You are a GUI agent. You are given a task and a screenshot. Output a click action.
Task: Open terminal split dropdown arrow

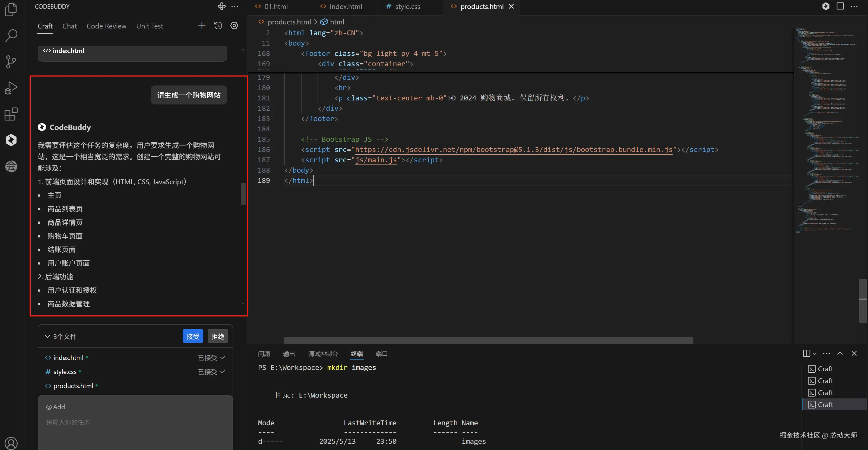pos(815,354)
